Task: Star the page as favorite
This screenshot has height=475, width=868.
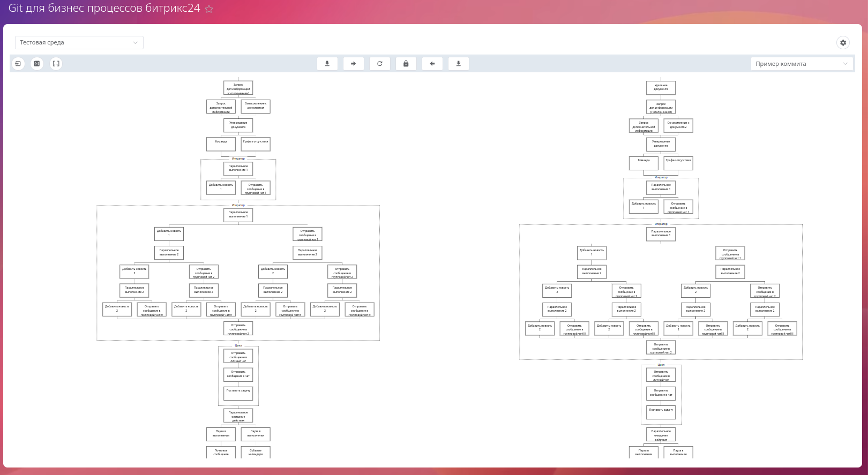Action: tap(209, 9)
